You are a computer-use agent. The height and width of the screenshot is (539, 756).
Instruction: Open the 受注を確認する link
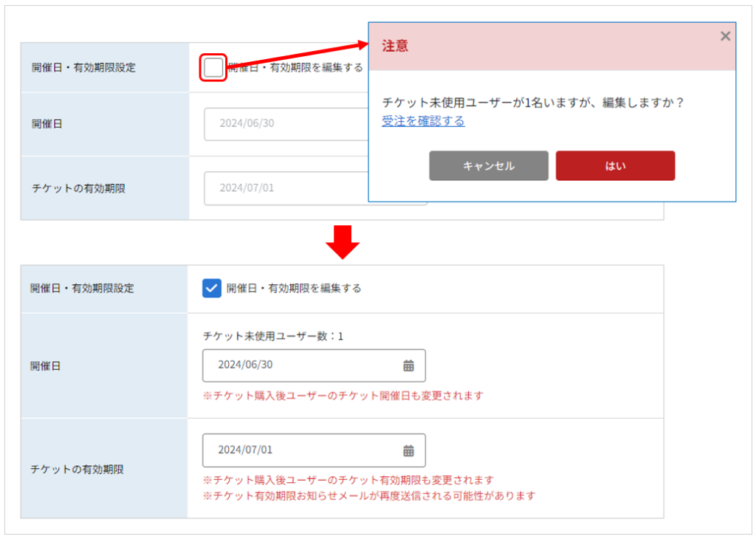423,121
